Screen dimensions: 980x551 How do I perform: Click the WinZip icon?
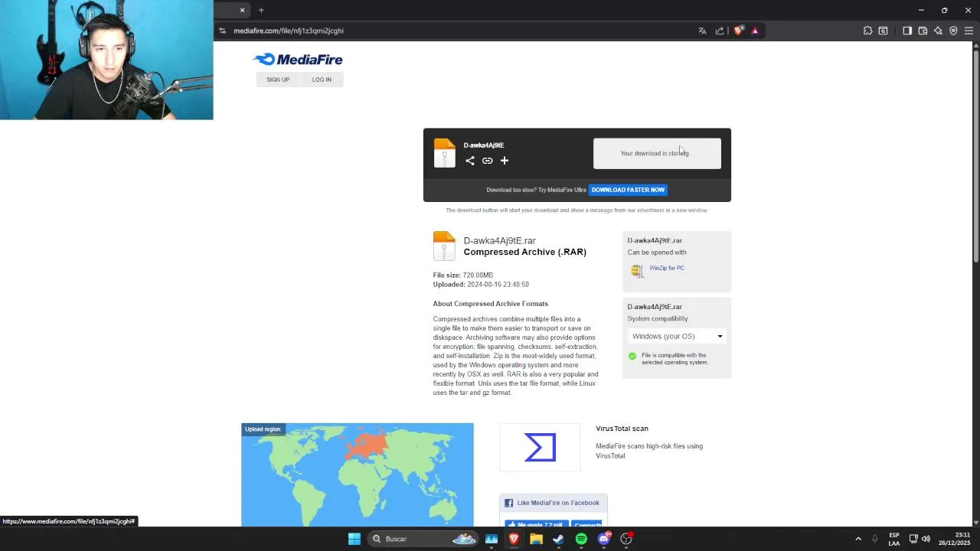tap(637, 270)
